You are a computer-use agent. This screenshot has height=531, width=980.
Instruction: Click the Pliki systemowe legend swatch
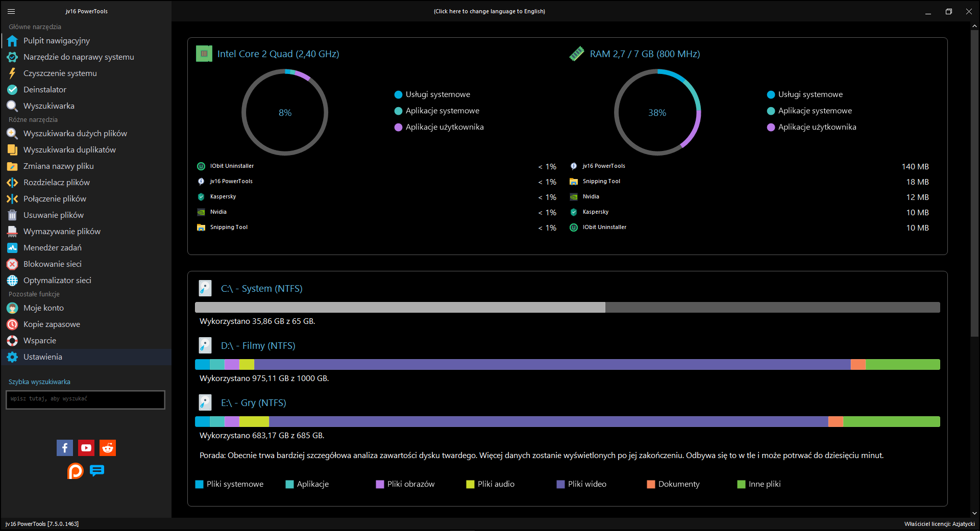200,485
